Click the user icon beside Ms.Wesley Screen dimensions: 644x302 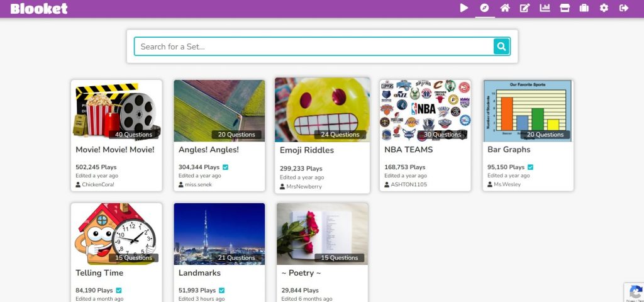click(x=490, y=185)
